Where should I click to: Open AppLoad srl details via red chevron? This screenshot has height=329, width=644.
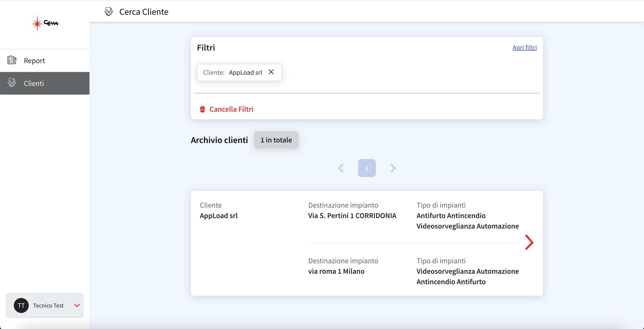(529, 242)
